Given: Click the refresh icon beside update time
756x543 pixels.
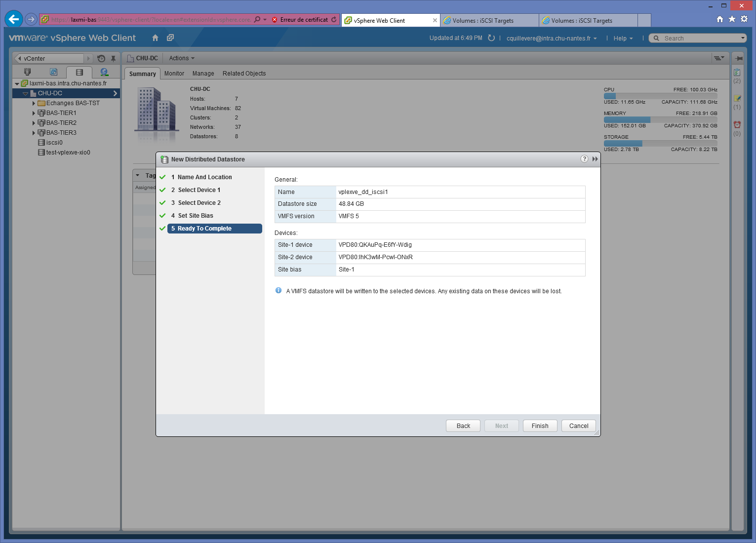Looking at the screenshot, I should [x=491, y=38].
